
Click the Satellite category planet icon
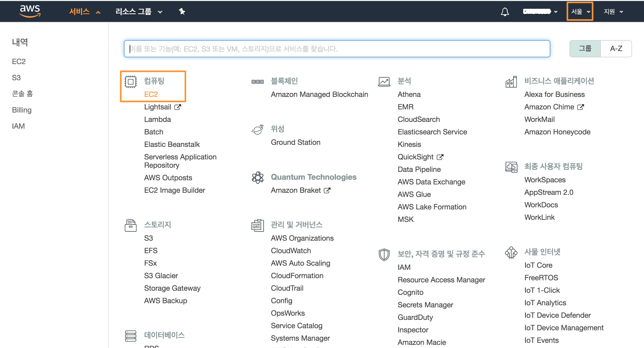click(257, 129)
